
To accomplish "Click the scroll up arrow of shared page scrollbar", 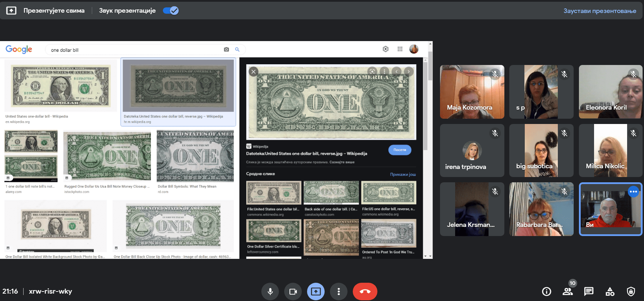I will pos(430,44).
